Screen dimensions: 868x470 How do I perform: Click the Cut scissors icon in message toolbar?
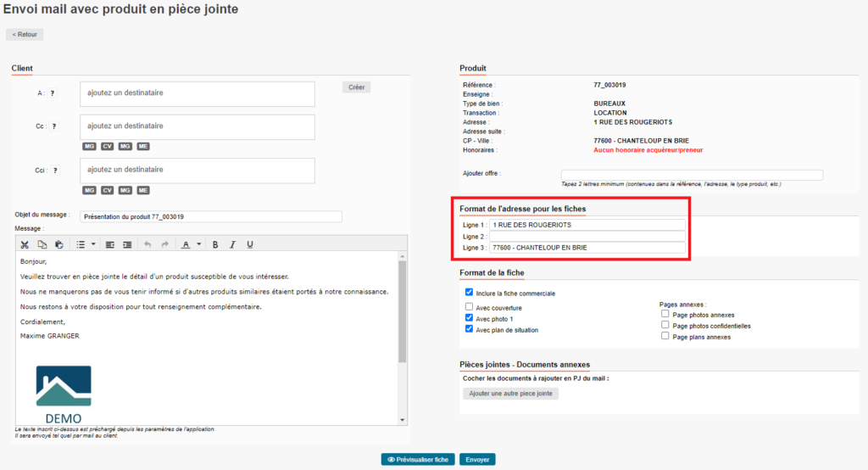[25, 244]
